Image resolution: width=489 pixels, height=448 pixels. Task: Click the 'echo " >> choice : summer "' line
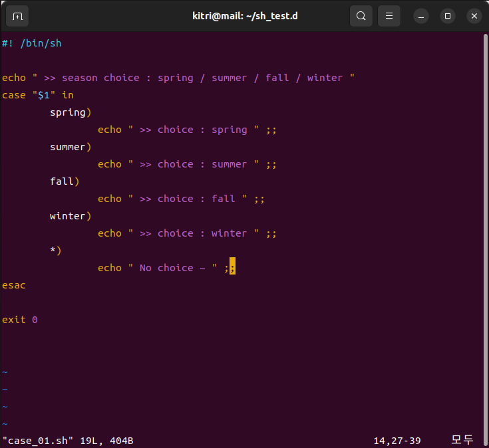point(187,164)
